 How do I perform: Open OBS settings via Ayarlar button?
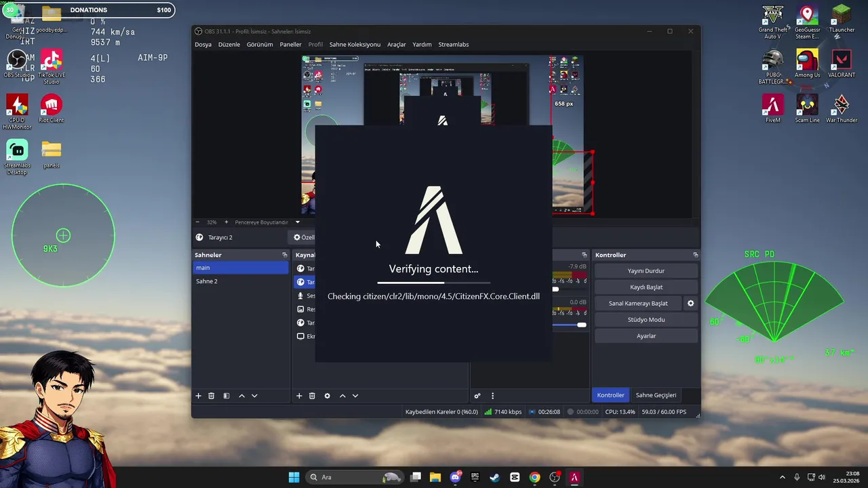tap(646, 336)
